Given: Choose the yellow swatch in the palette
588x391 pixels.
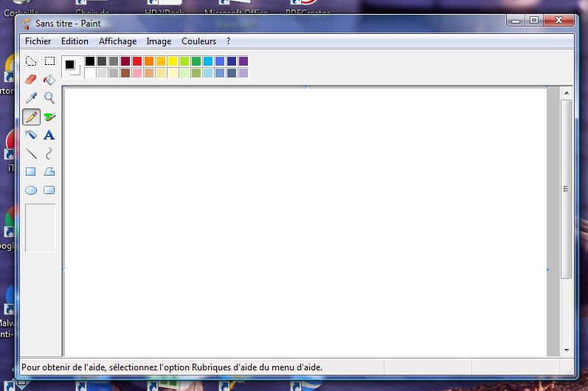Looking at the screenshot, I should [173, 61].
